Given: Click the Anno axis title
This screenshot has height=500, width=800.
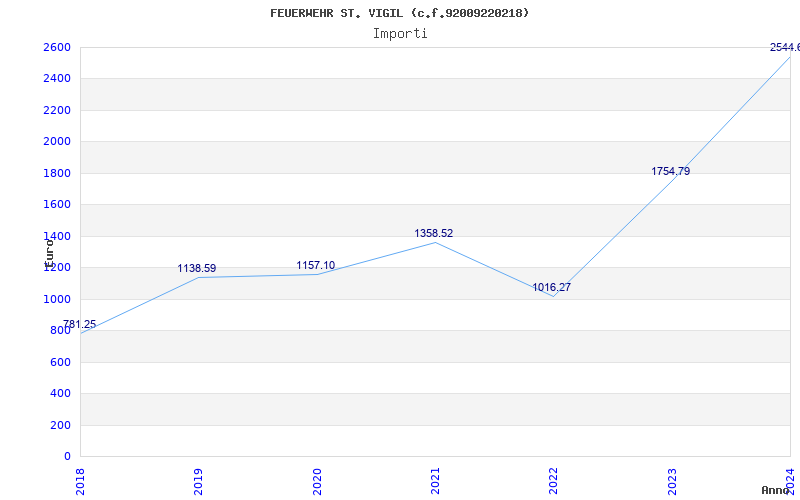Looking at the screenshot, I should tap(776, 491).
